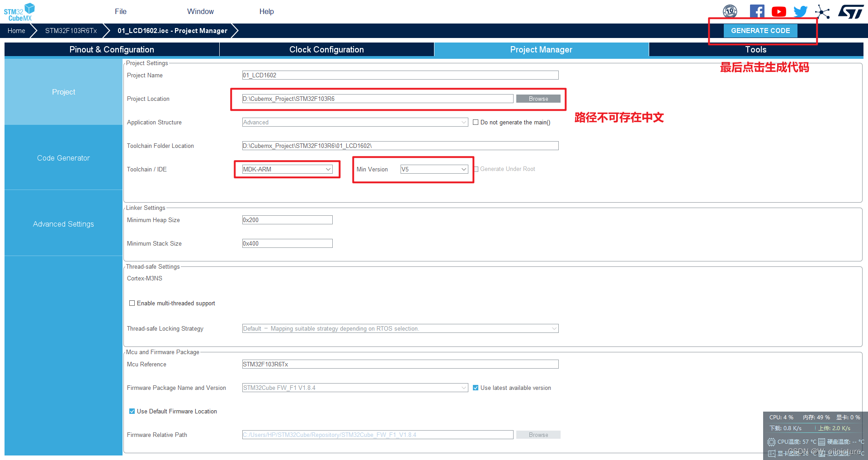
Task: Enable multi-threaded support checkbox
Action: pos(132,303)
